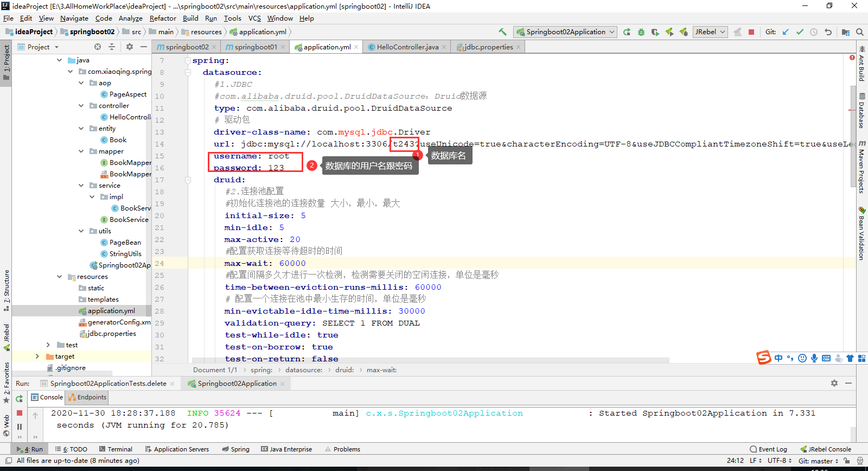Click the resources breadcrumb in navigation bar
868x471 pixels.
click(202, 32)
